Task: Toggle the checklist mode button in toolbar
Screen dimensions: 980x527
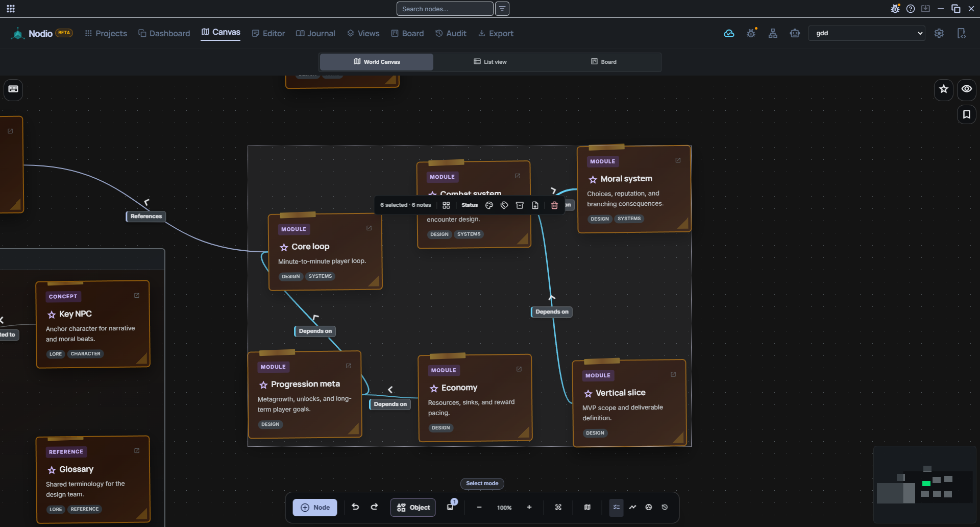Action: coord(617,507)
